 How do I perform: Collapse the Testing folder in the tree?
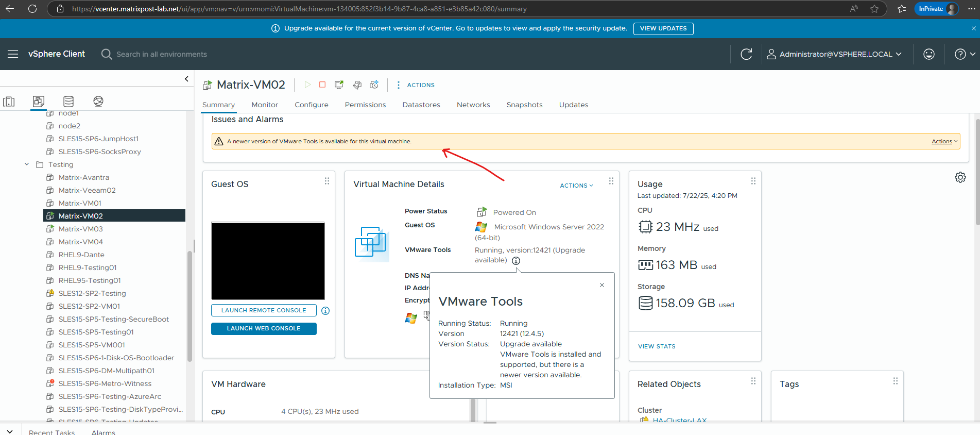click(27, 164)
